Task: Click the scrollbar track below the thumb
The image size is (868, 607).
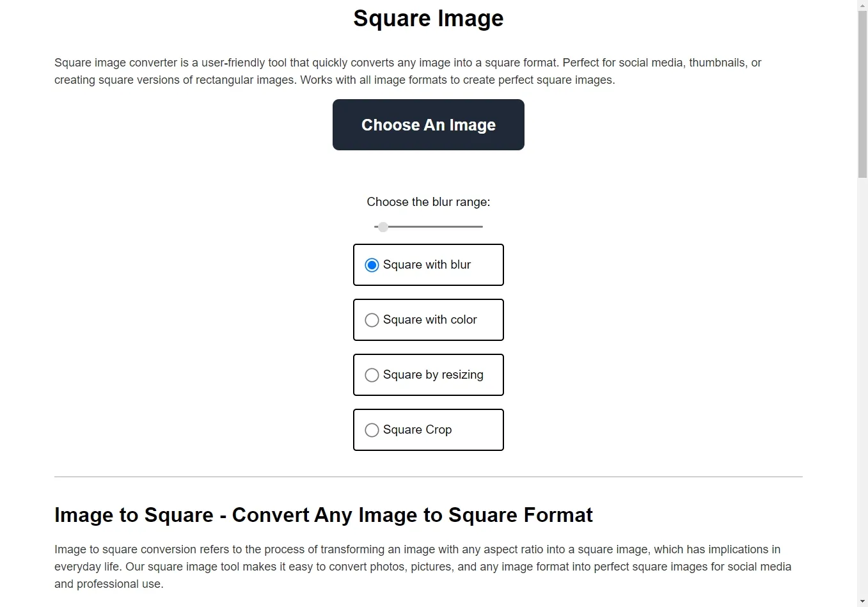Action: pyautogui.click(x=862, y=384)
